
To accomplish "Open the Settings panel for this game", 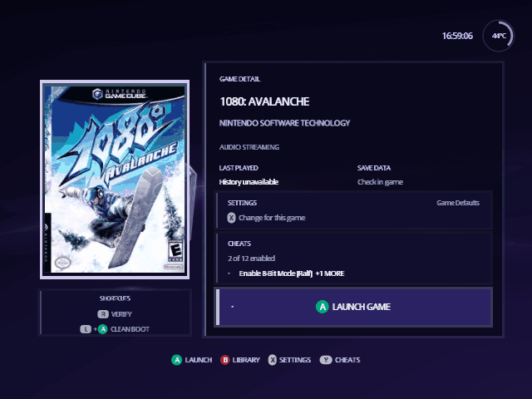I will 353,210.
